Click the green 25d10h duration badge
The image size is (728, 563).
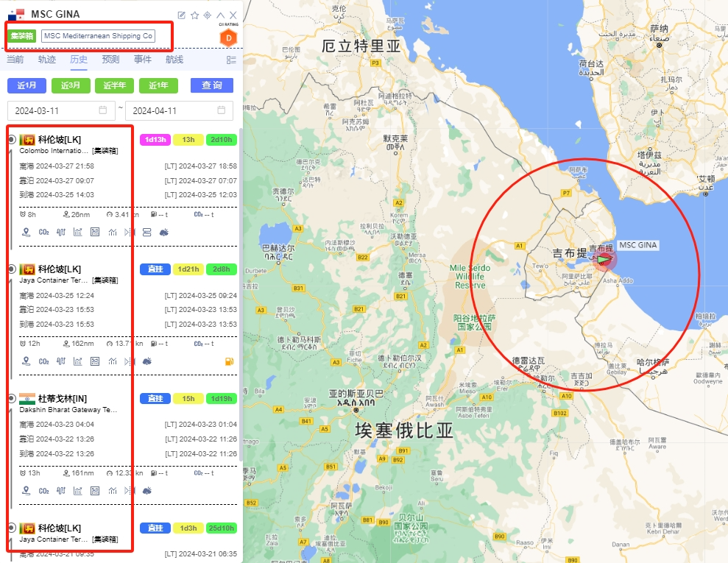tap(222, 528)
